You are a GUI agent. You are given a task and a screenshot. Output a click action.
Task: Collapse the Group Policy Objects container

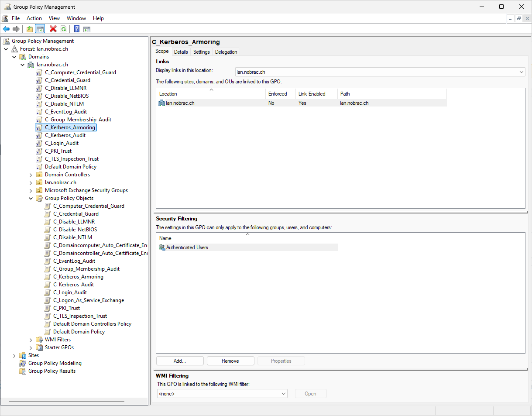31,198
